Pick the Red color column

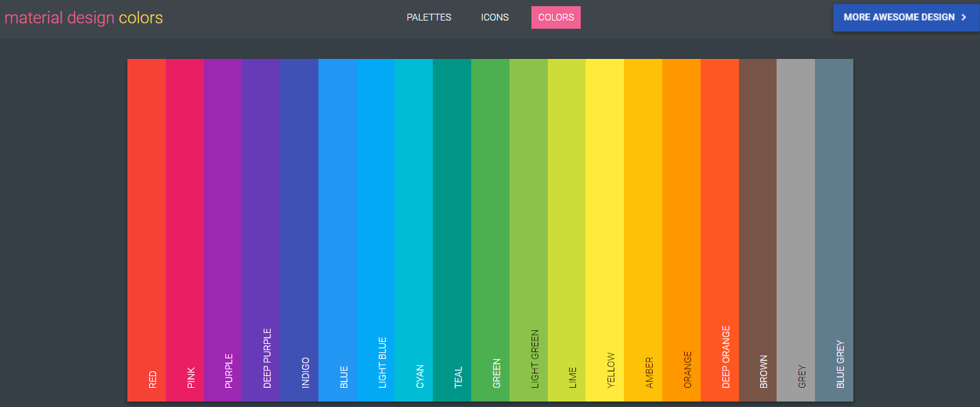click(x=147, y=230)
